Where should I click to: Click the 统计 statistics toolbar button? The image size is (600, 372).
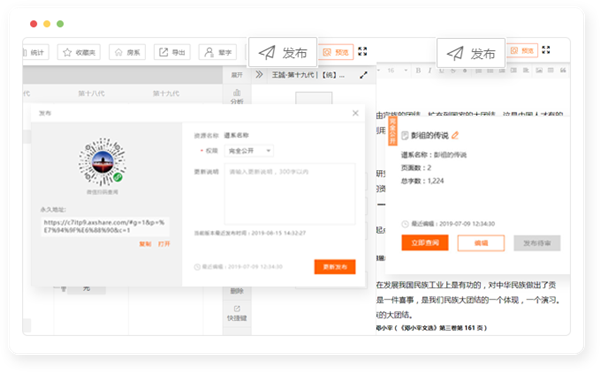coord(36,52)
